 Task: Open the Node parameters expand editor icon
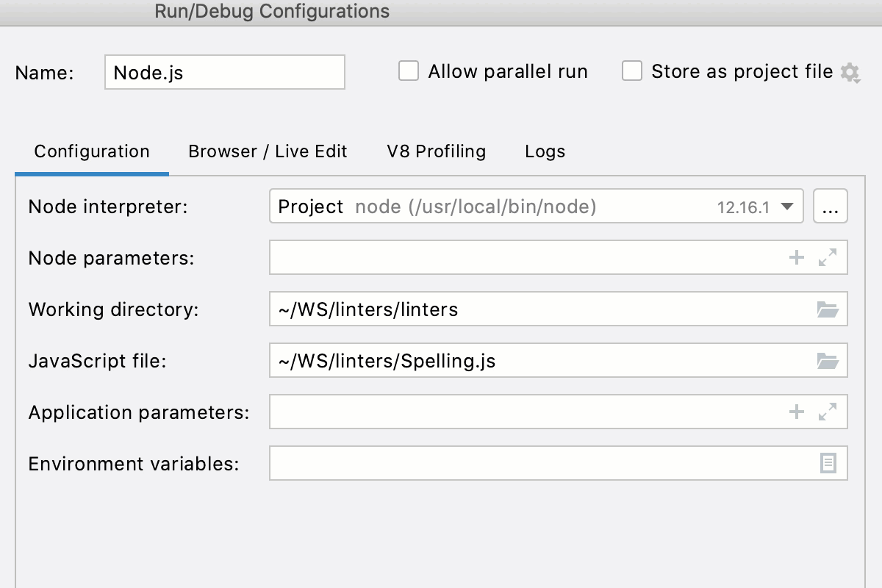coord(829,258)
